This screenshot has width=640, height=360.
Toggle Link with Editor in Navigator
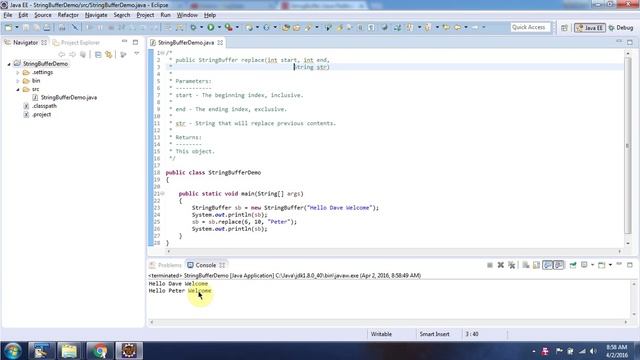109,54
